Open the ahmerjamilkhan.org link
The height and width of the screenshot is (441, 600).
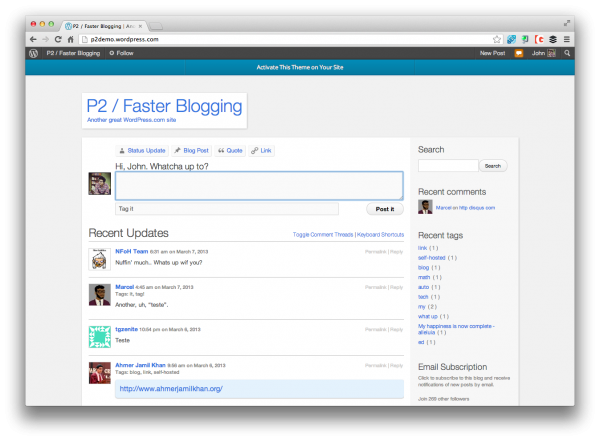(171, 389)
